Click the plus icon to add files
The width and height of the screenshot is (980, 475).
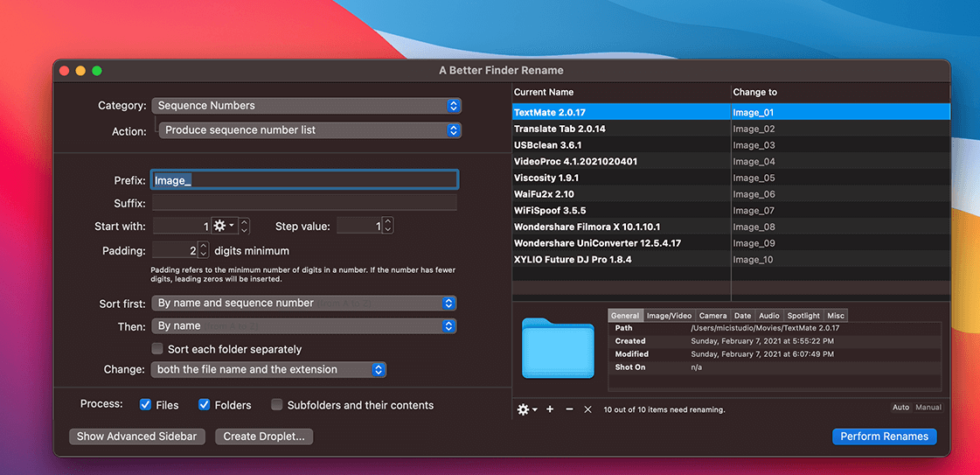[x=550, y=409]
